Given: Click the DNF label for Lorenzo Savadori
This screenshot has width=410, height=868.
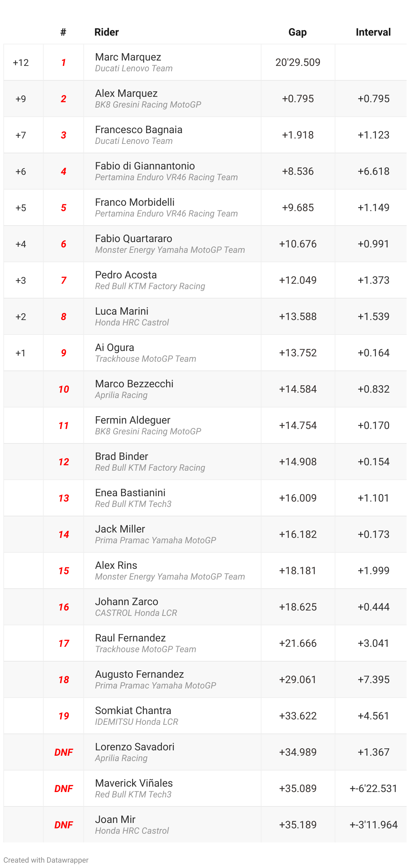Looking at the screenshot, I should click(64, 752).
